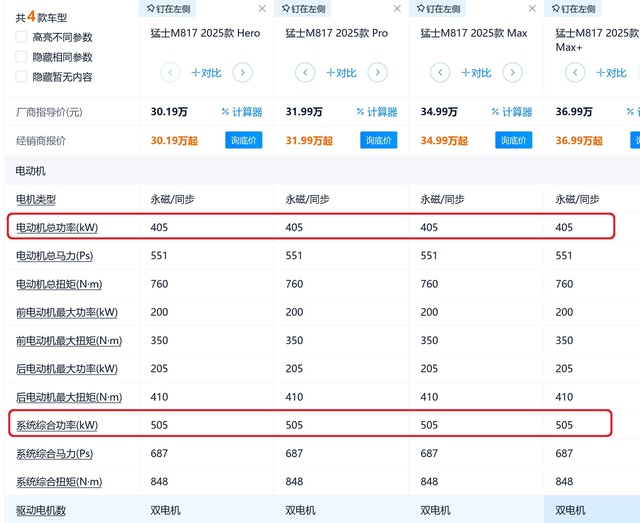Remove the Hero model column
Viewport: 640px width, 523px height.
tap(262, 9)
